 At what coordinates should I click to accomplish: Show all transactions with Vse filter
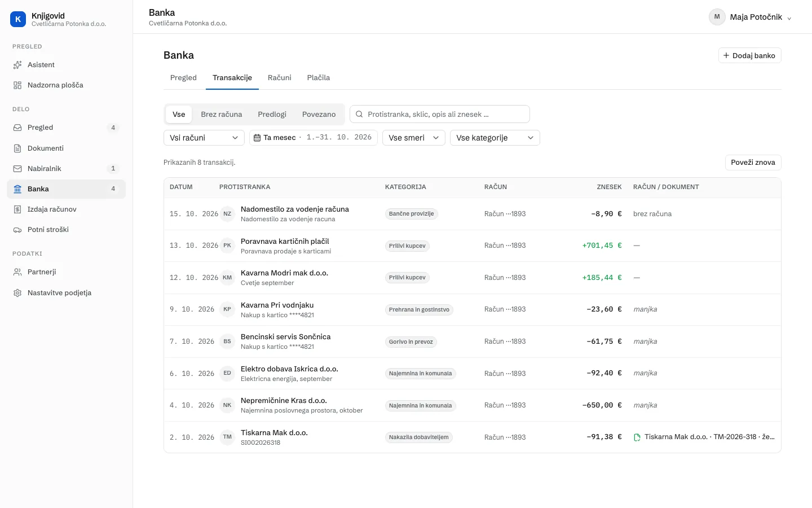179,114
